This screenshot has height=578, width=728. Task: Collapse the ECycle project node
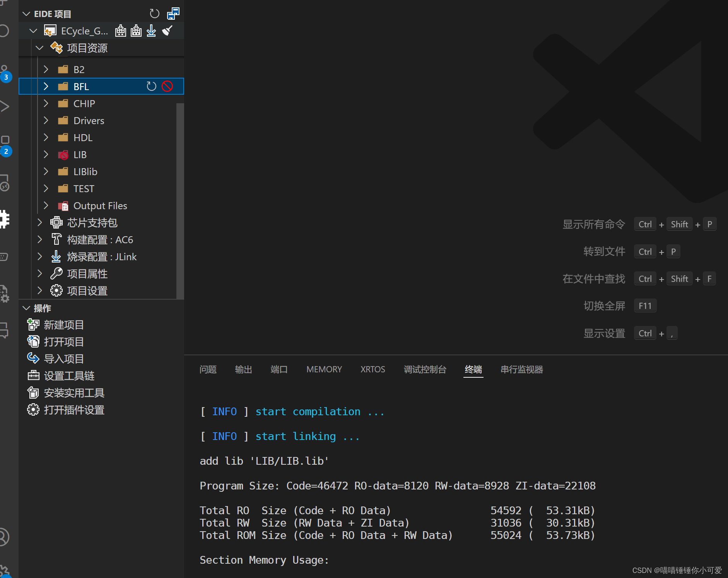[x=33, y=31]
